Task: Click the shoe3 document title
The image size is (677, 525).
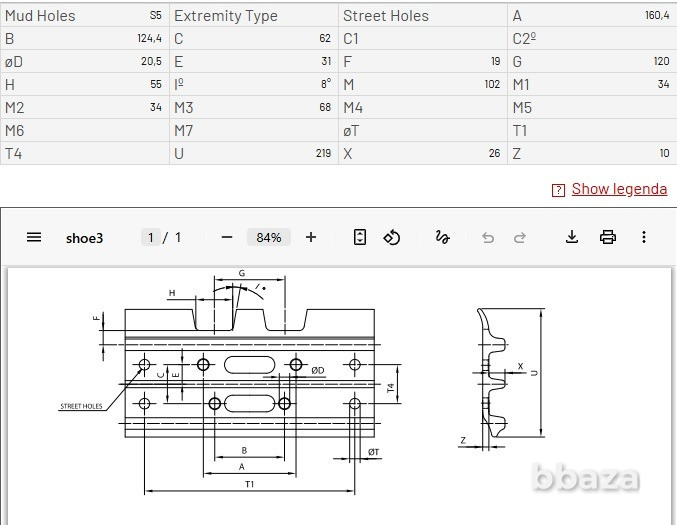Action: pos(84,238)
